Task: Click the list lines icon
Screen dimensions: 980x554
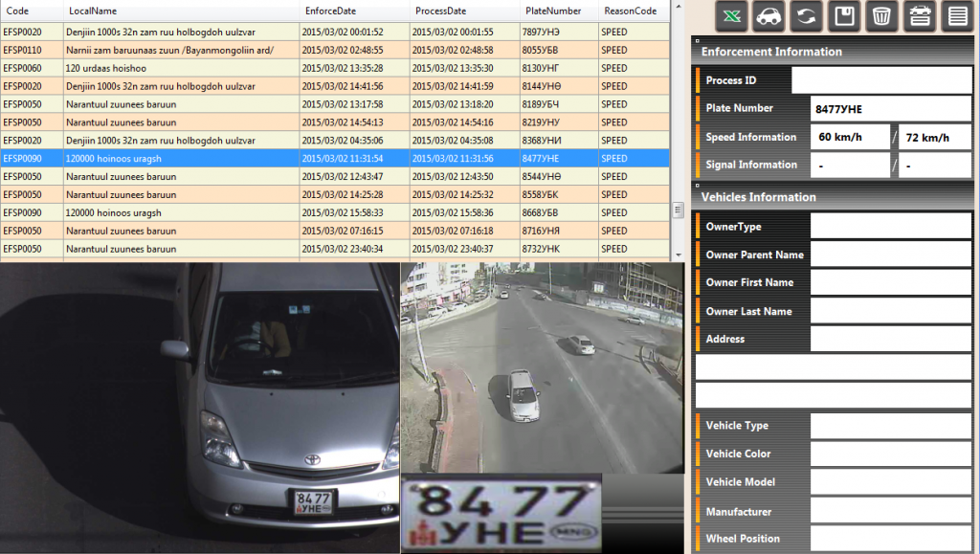Action: pos(955,16)
